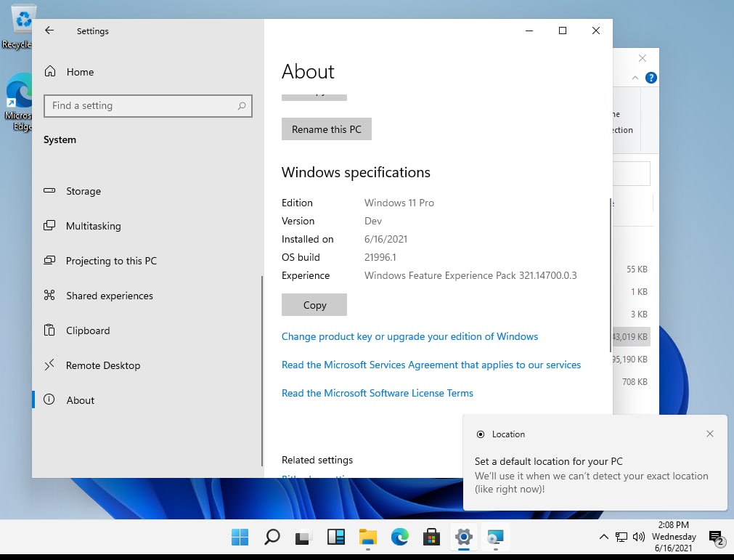Viewport: 734px width, 560px height.
Task: Open Shared experiences settings
Action: click(98, 296)
